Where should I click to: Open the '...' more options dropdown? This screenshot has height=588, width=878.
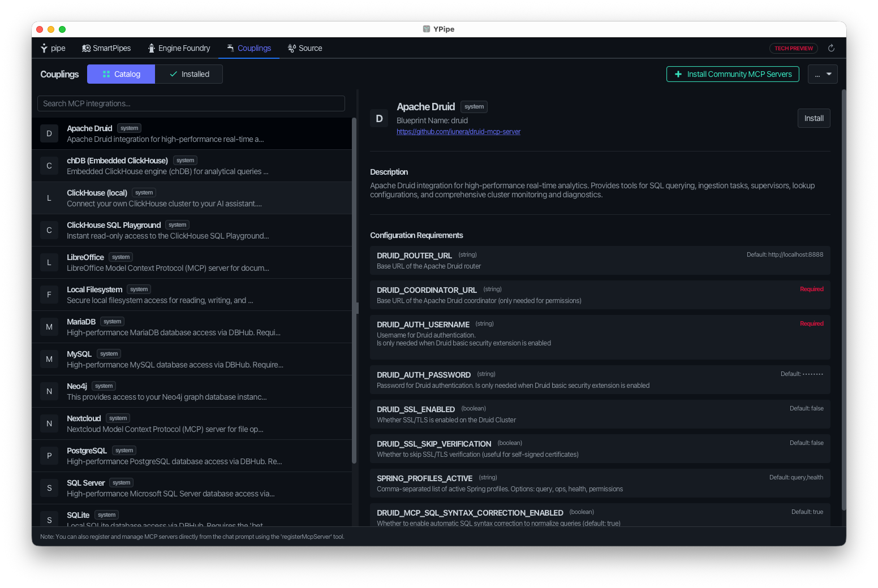tap(823, 74)
